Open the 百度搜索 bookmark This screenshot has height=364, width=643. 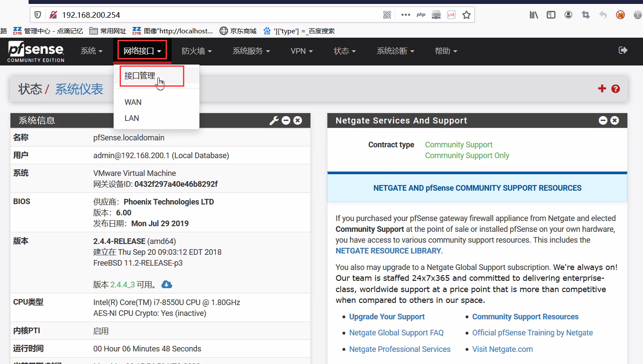pos(299,31)
